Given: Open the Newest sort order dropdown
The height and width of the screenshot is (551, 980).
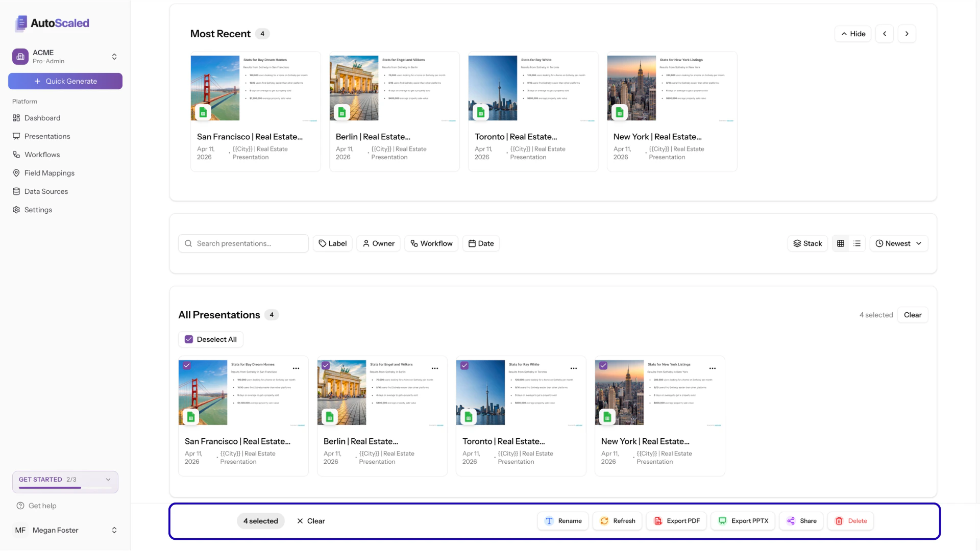Looking at the screenshot, I should coord(898,243).
